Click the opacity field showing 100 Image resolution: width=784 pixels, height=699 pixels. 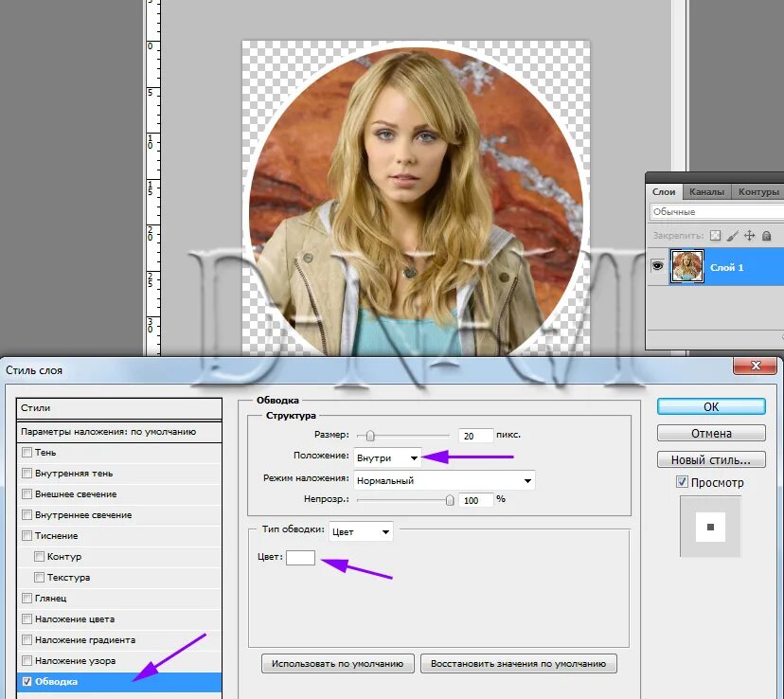475,500
